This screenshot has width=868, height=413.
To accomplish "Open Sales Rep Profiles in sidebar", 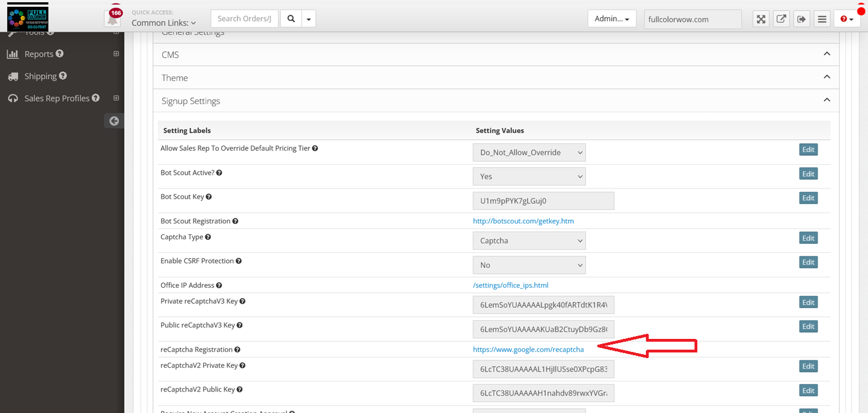I will (x=57, y=98).
